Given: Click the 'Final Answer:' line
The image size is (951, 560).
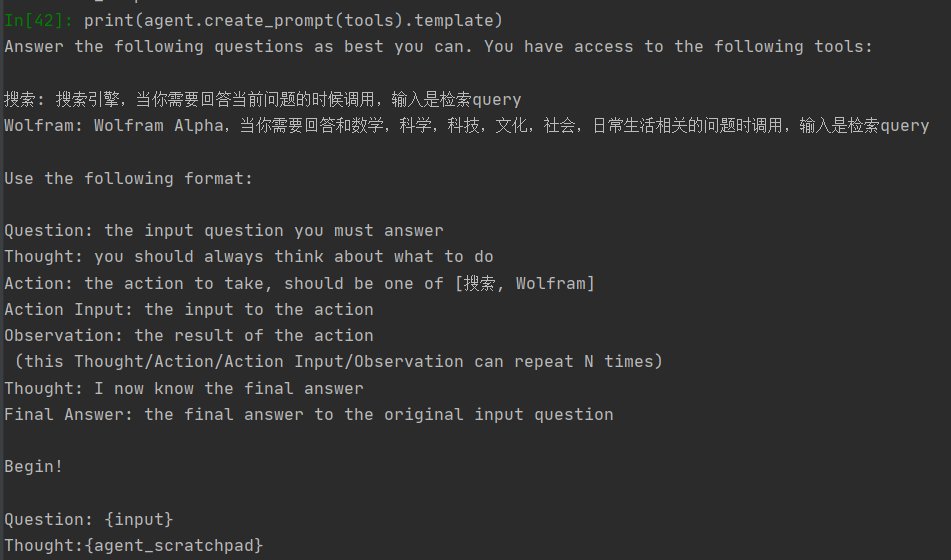Looking at the screenshot, I should coord(309,414).
